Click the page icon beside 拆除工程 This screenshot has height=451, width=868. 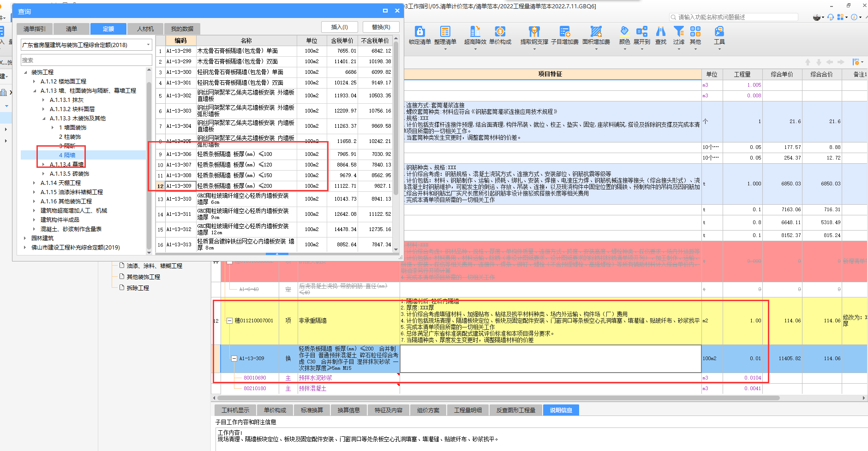[x=122, y=287]
